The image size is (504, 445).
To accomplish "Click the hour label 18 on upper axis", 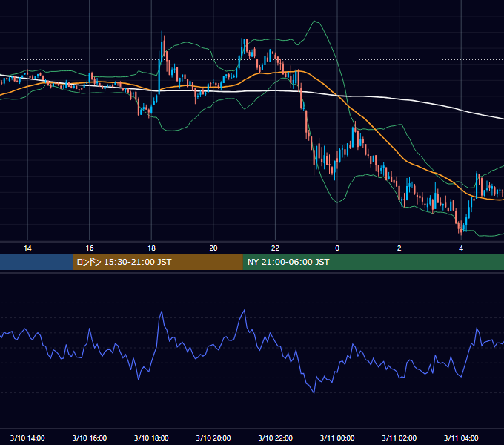I will (151, 248).
